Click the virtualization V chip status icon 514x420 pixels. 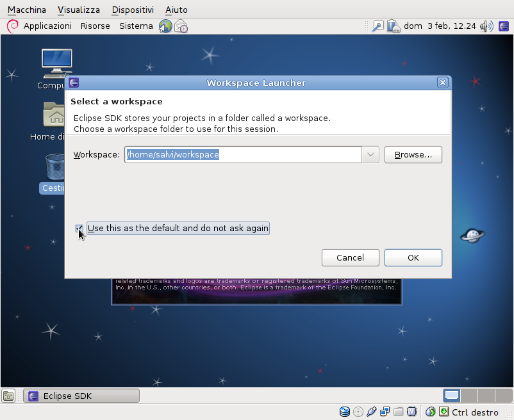pos(411,412)
